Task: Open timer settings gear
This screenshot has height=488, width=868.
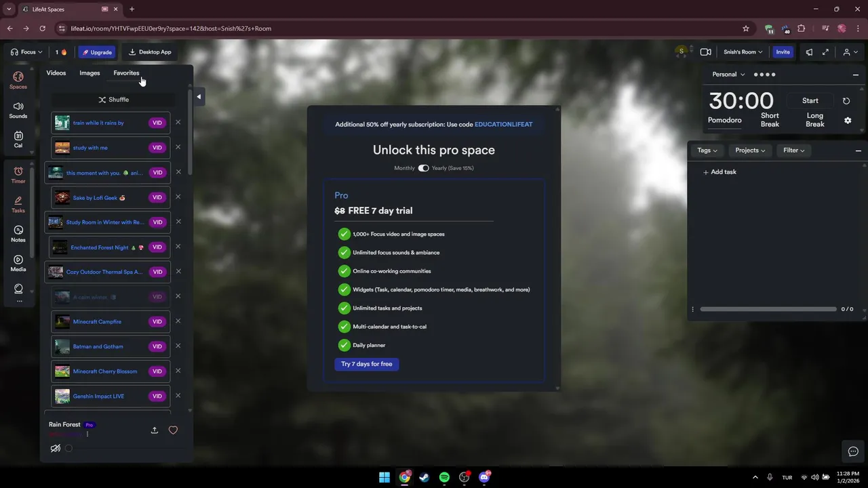Action: tap(848, 121)
